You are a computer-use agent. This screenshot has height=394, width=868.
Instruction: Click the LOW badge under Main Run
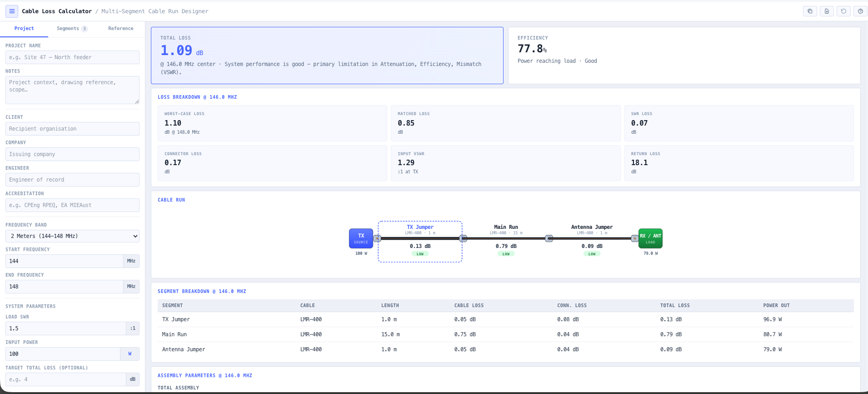click(x=506, y=254)
